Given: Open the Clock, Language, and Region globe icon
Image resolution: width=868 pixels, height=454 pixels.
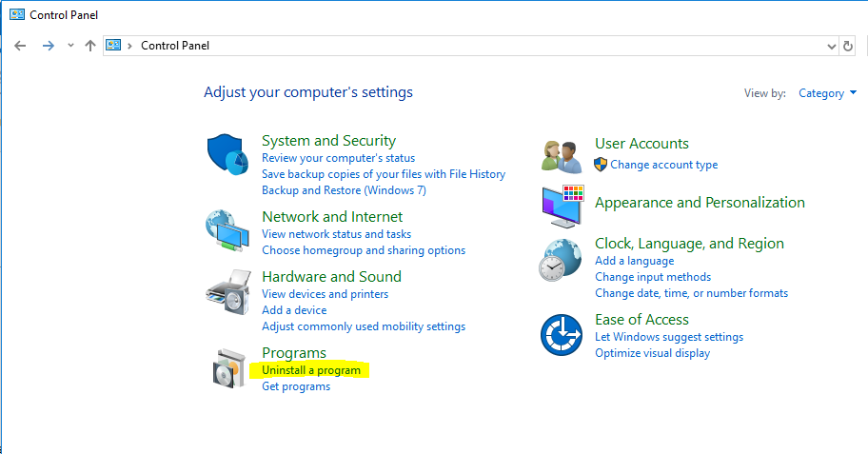Looking at the screenshot, I should pyautogui.click(x=561, y=260).
